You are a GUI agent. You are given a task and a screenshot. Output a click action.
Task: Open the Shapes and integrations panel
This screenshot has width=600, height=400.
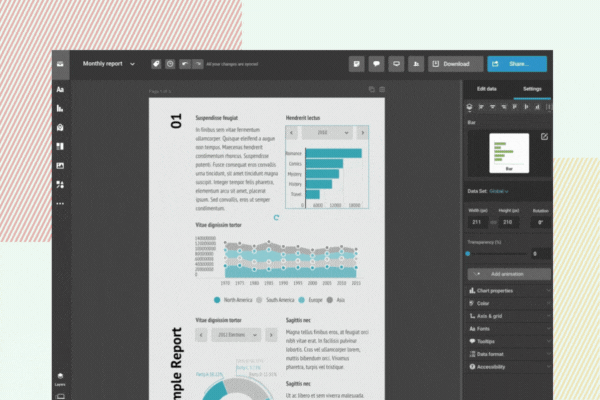point(60,184)
